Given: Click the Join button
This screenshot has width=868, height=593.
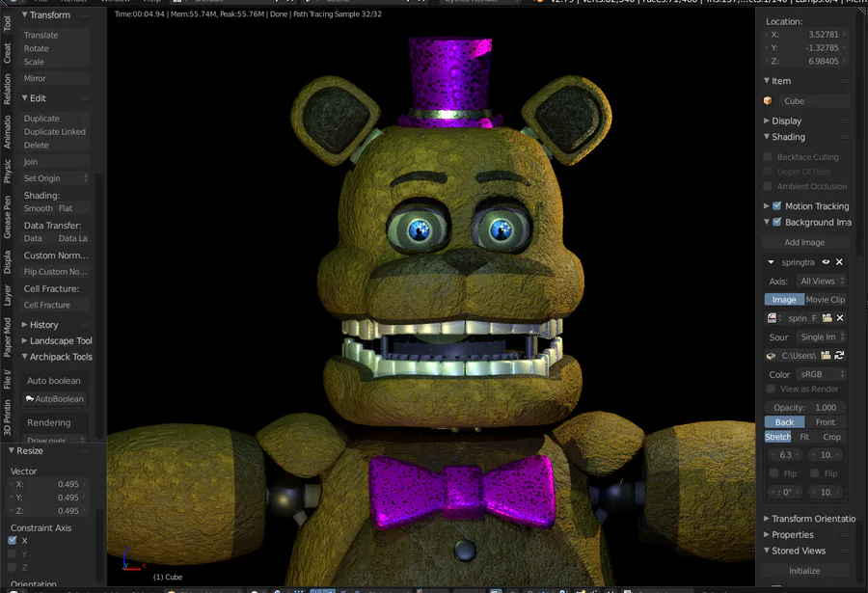Looking at the screenshot, I should [55, 162].
